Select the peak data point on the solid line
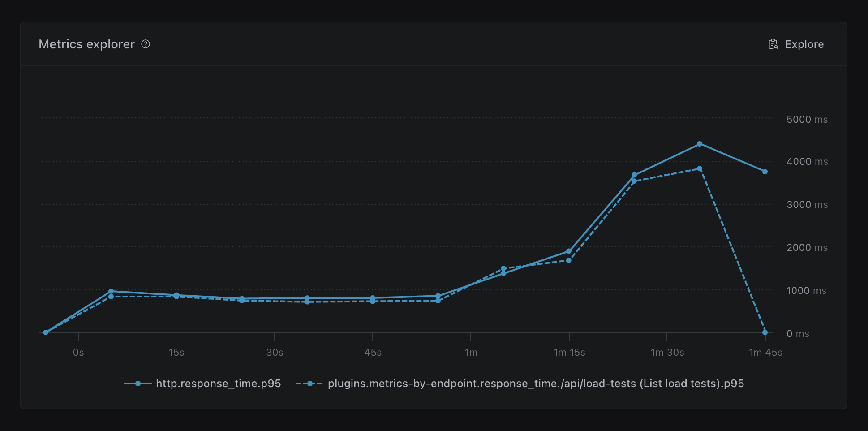The height and width of the screenshot is (431, 868). [699, 144]
